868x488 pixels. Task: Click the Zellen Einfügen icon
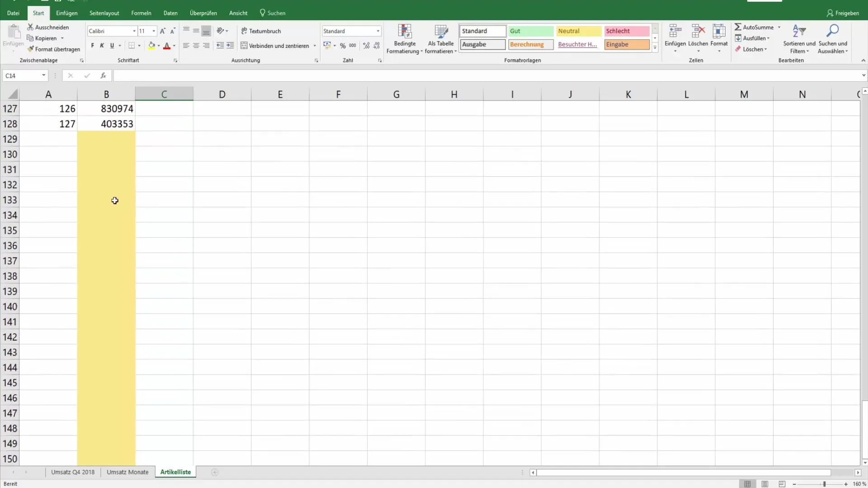[675, 32]
